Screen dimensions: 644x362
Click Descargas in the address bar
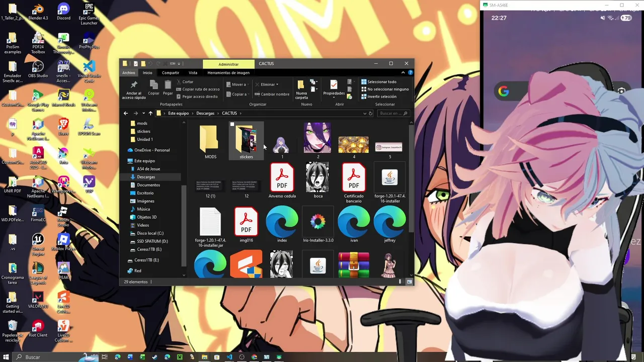coord(205,113)
